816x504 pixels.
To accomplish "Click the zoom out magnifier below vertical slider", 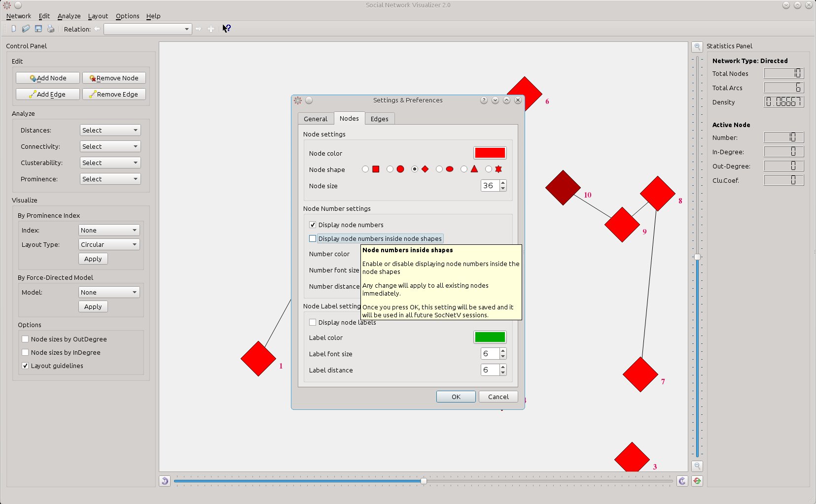I will (x=697, y=466).
